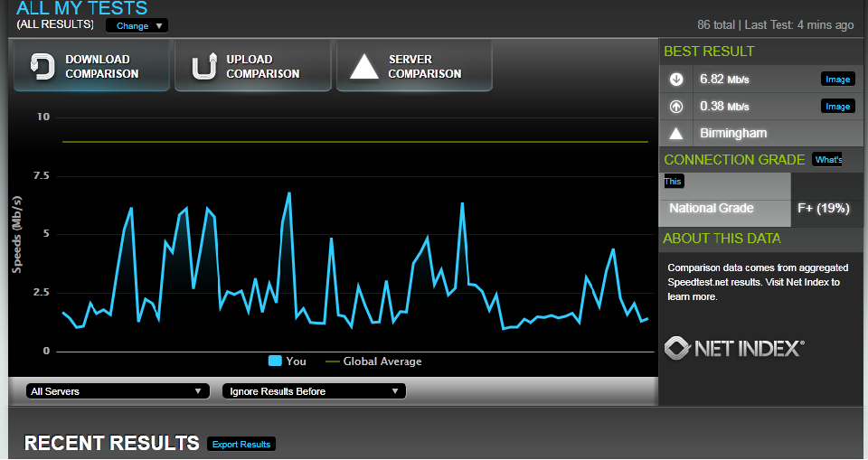Click Image button next to 0.38 Mb/s
The width and height of the screenshot is (868, 460).
[x=837, y=107]
